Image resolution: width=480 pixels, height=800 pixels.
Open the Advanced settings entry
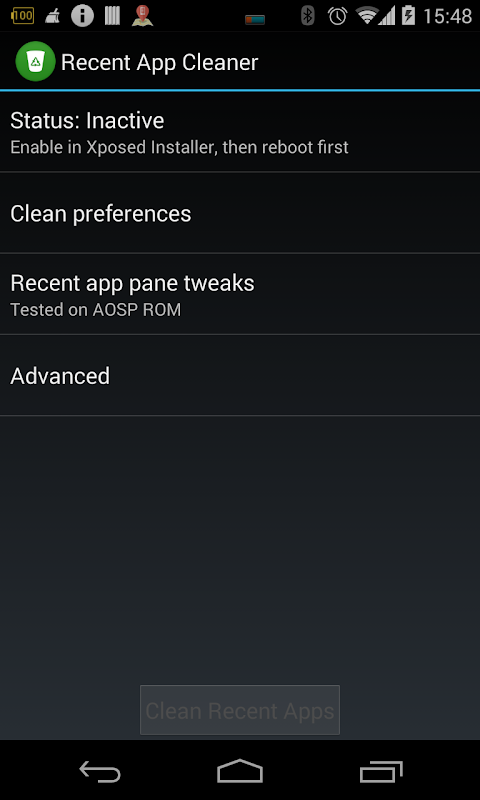(x=240, y=376)
